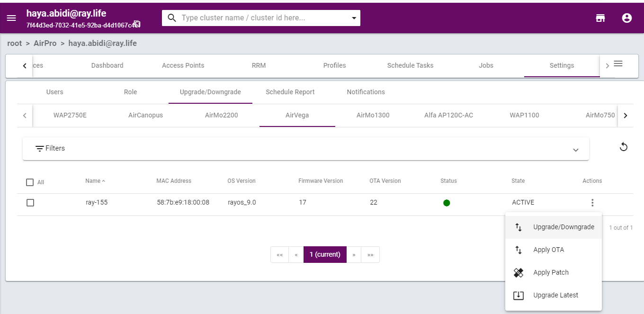Click the refresh icon beside Filters

[624, 147]
